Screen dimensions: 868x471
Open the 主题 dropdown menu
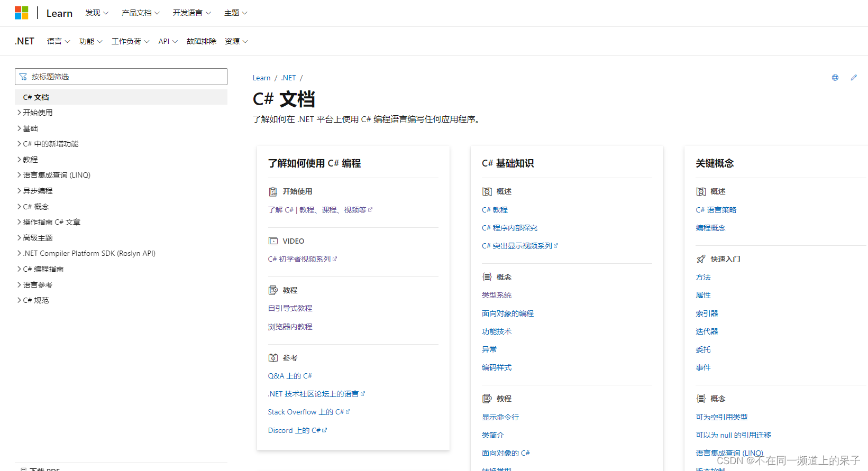236,13
